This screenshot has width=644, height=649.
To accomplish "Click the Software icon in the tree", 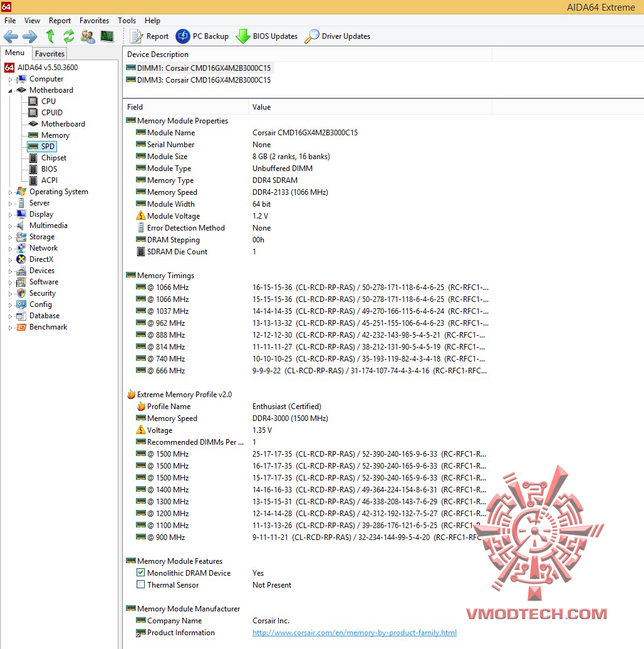I will pyautogui.click(x=21, y=282).
